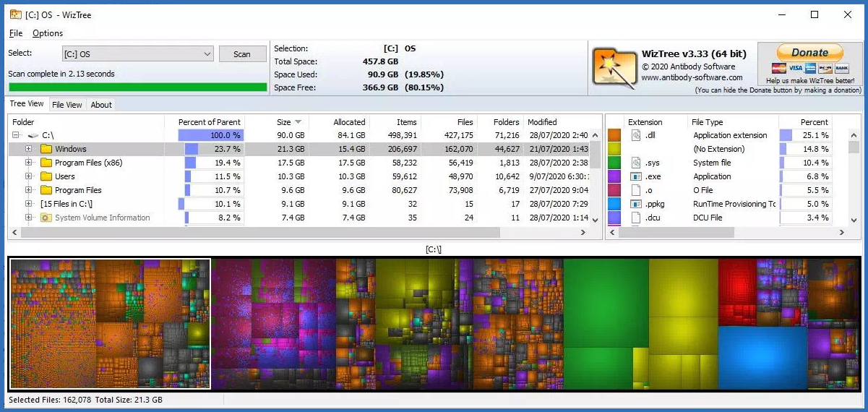Click the green scan progress bar
The height and width of the screenshot is (412, 868).
click(137, 87)
